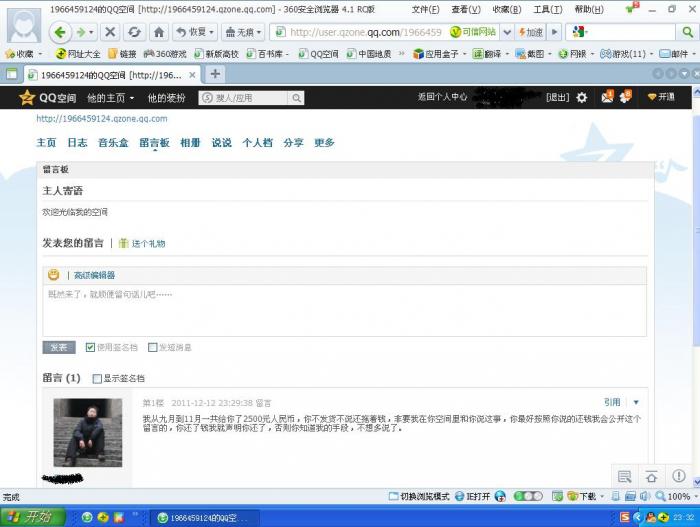Reload the page with refresh icon
Viewport: 700px width, 527px height.
click(x=134, y=32)
